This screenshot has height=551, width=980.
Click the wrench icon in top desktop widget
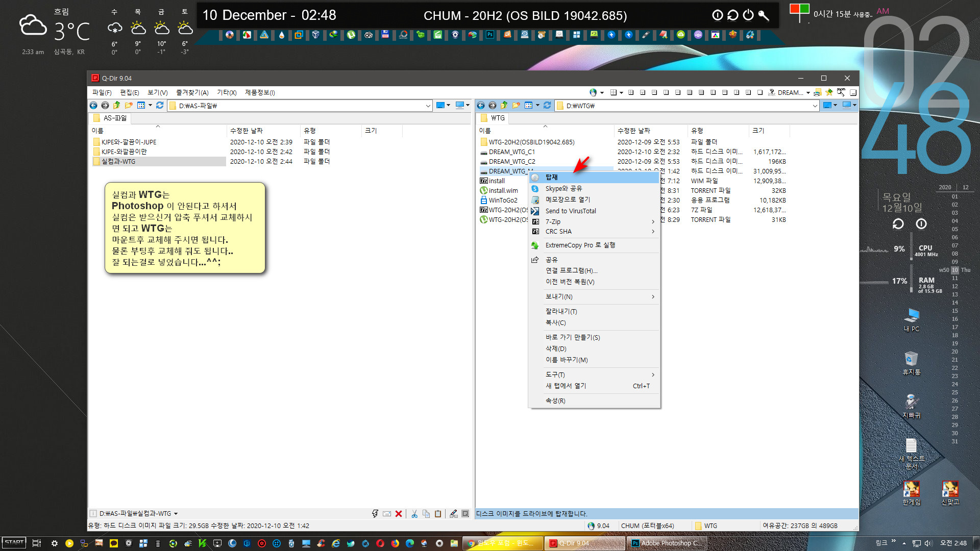pos(764,15)
